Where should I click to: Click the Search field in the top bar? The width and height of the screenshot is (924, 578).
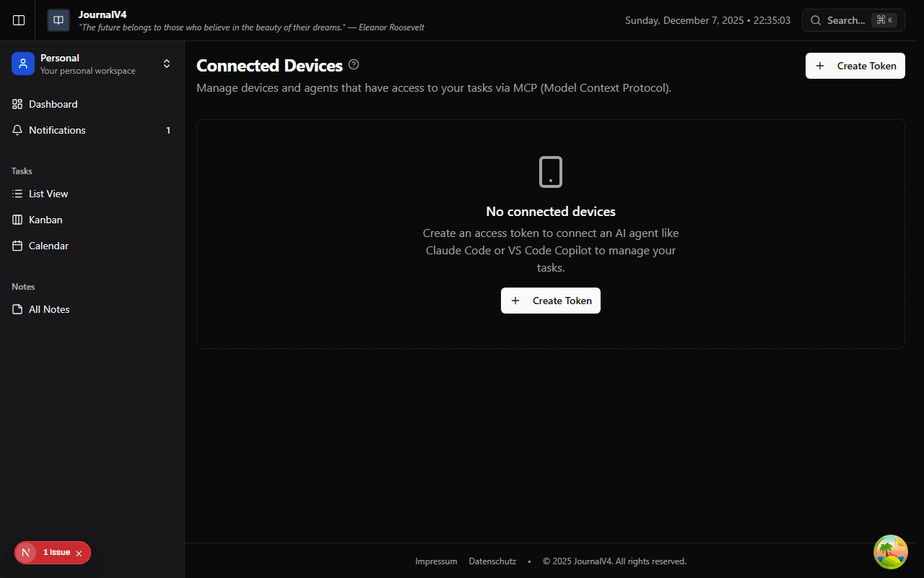tap(853, 20)
